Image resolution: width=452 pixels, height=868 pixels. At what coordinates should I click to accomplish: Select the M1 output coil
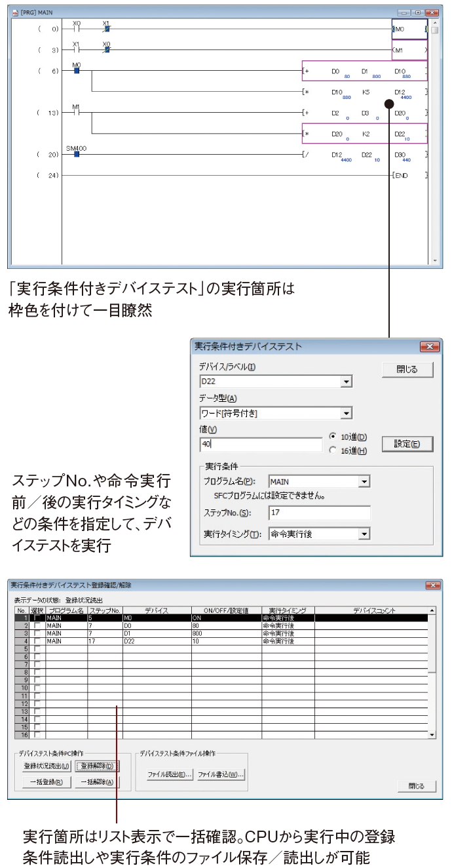coord(409,50)
